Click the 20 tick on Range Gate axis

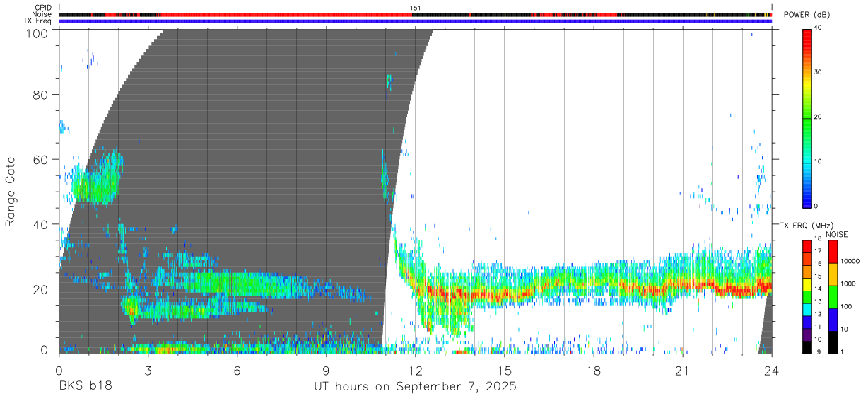pos(40,289)
